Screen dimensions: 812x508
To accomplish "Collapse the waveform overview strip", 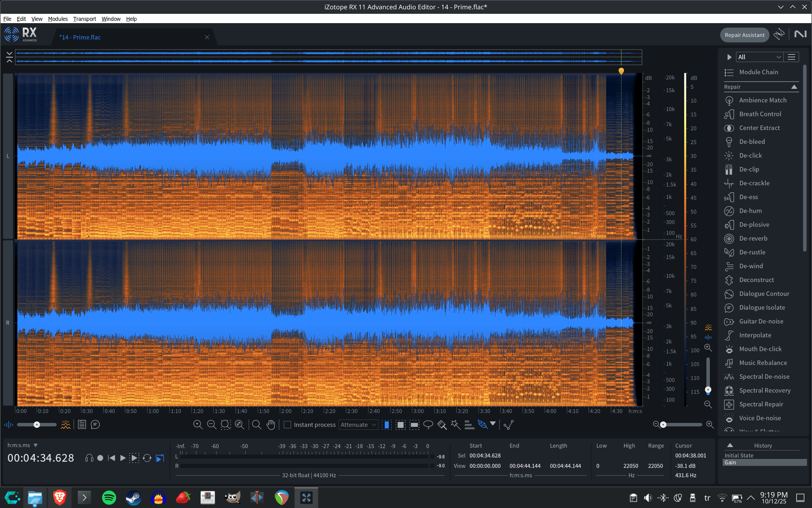I will tap(9, 57).
